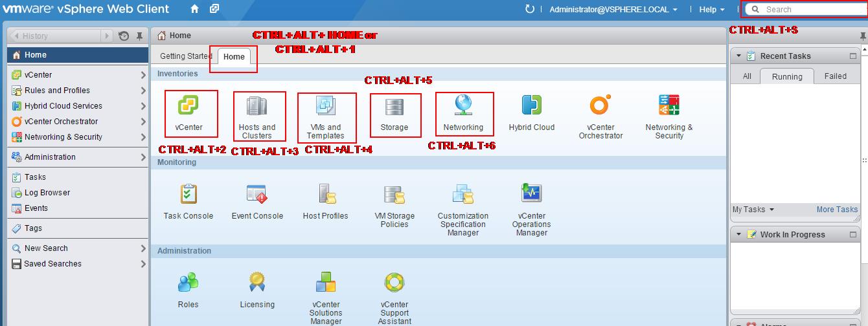Open VM Storage Policies icon

394,194
